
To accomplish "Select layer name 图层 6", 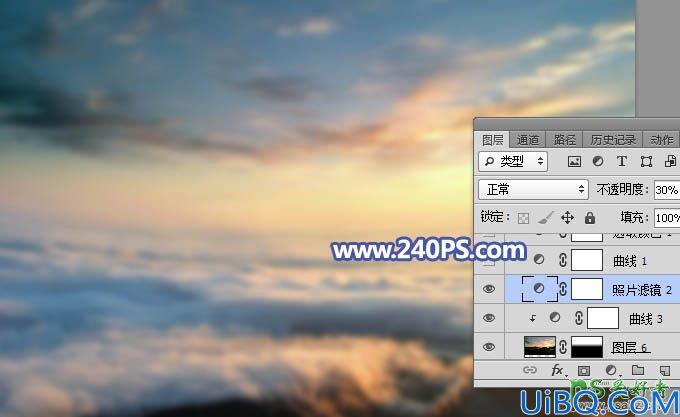I will [630, 348].
